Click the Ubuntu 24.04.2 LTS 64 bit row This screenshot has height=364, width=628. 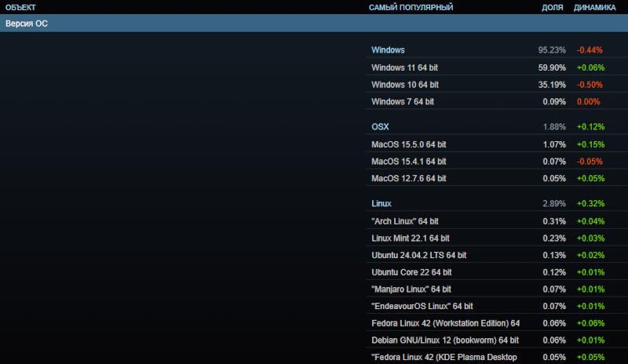[418, 256]
